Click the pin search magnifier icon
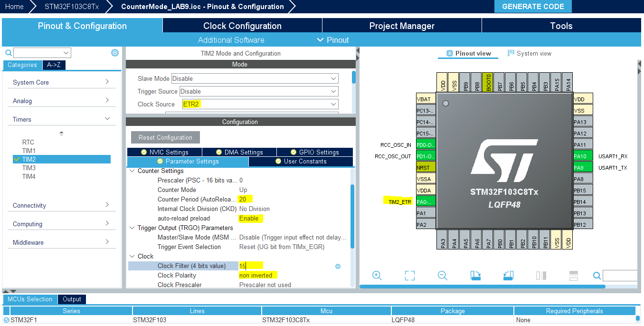Image resolution: width=644 pixels, height=326 pixels. click(x=597, y=276)
